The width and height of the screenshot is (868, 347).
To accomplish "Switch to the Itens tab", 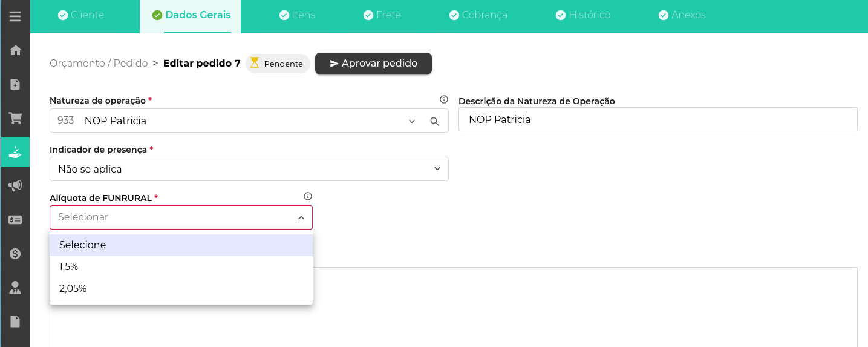I will 297,15.
